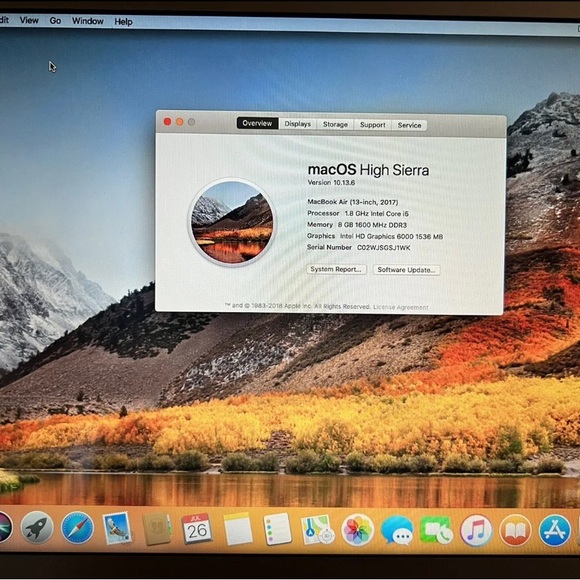Select the Overview tab
Screen dimensions: 580x580
(257, 123)
